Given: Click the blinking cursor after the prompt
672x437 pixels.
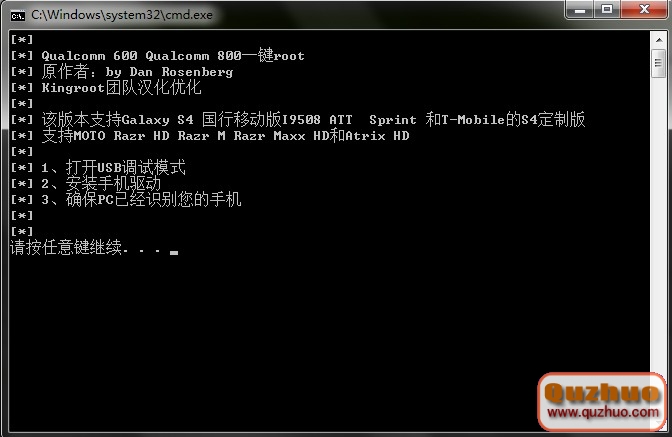Looking at the screenshot, I should [174, 253].
